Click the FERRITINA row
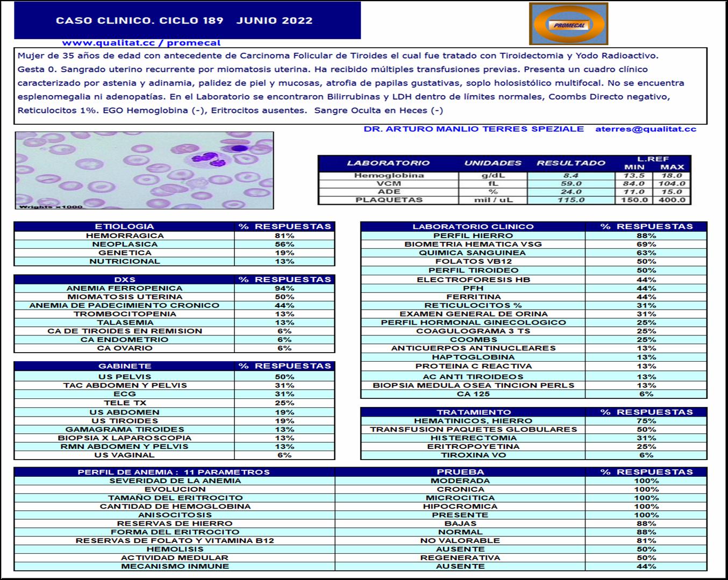Image resolution: width=728 pixels, height=580 pixels. [x=534, y=297]
